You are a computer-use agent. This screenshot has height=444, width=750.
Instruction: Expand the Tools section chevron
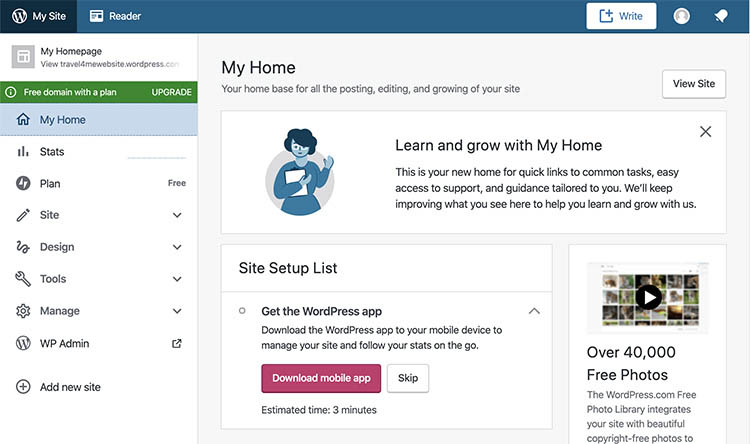click(177, 279)
